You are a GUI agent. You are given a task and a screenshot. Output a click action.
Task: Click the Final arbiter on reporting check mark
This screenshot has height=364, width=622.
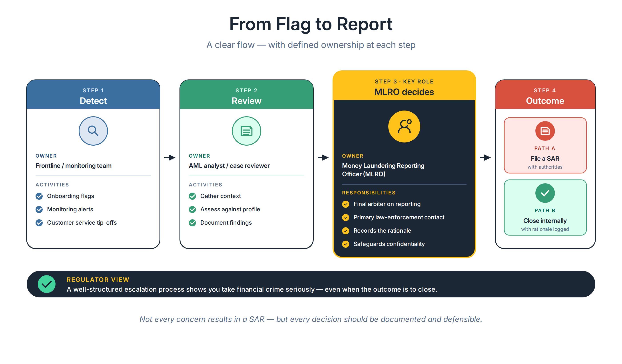pos(346,204)
